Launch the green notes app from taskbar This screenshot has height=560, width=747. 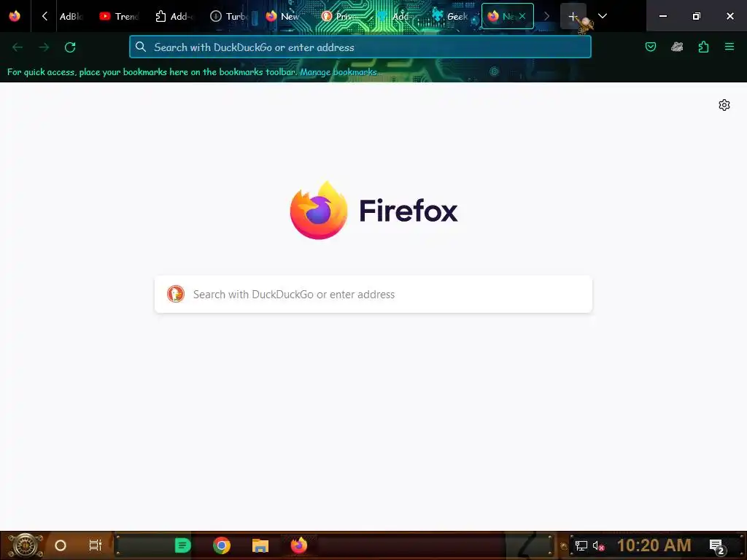point(182,545)
